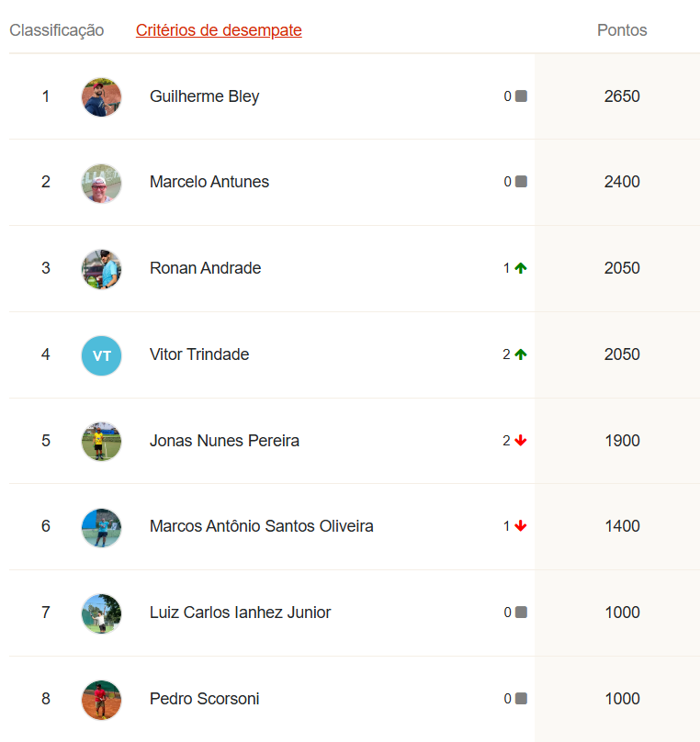Viewport: 700px width, 742px height.
Task: Open player Luiz Carlos Ianhez Junior
Action: click(240, 613)
